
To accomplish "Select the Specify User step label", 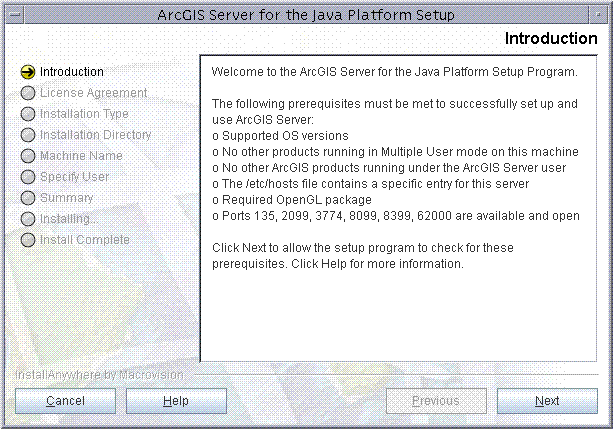I will (74, 177).
